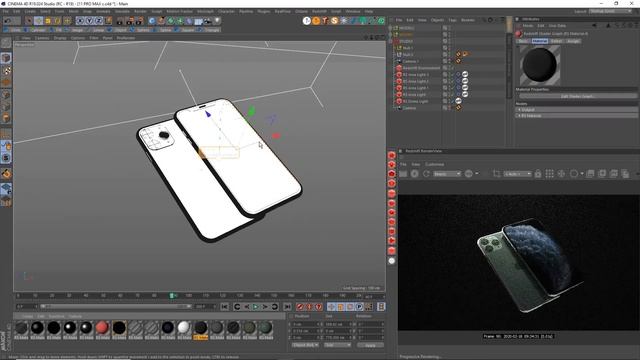Viewport: 640px width, 360px height.
Task: Click Go to Start of animation button
Action: (x=224, y=307)
